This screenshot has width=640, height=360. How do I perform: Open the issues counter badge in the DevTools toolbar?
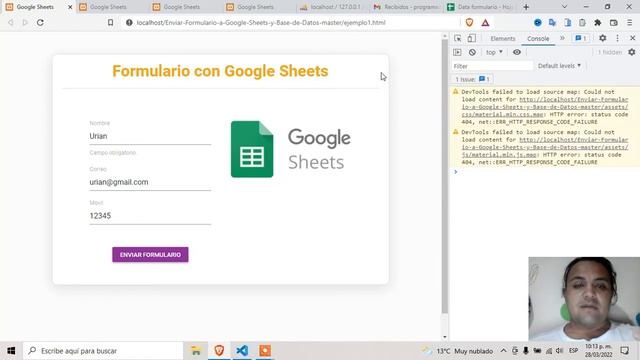(580, 38)
